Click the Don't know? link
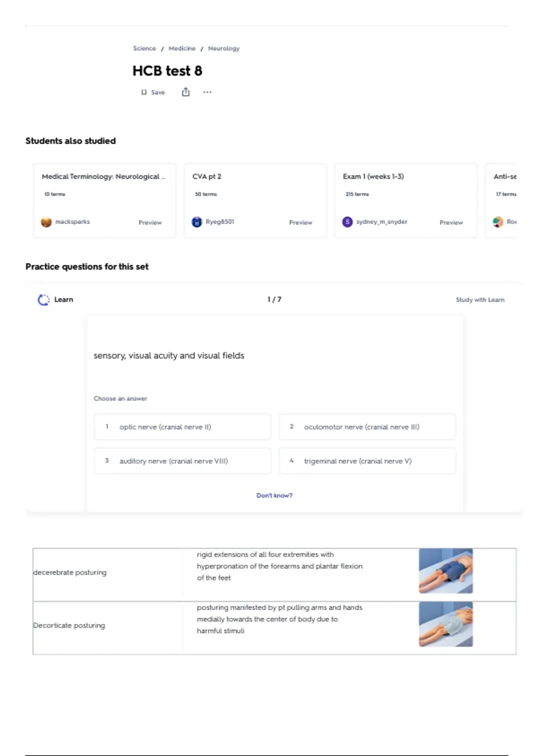 coord(274,495)
